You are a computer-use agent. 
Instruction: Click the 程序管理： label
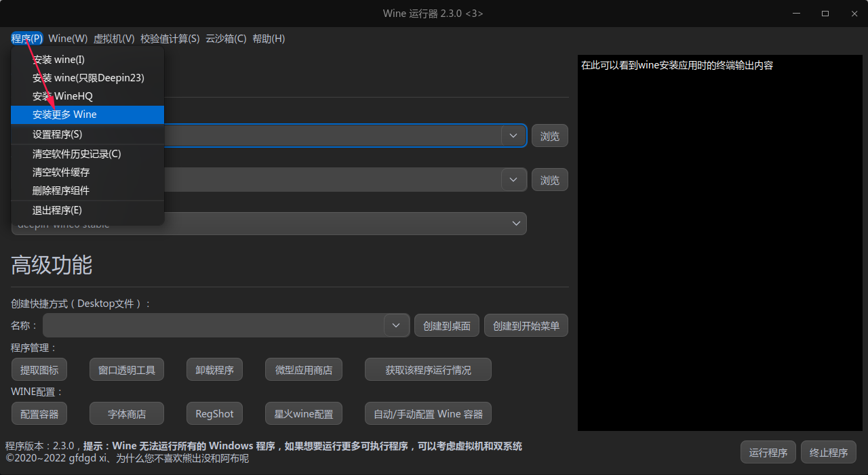point(35,348)
